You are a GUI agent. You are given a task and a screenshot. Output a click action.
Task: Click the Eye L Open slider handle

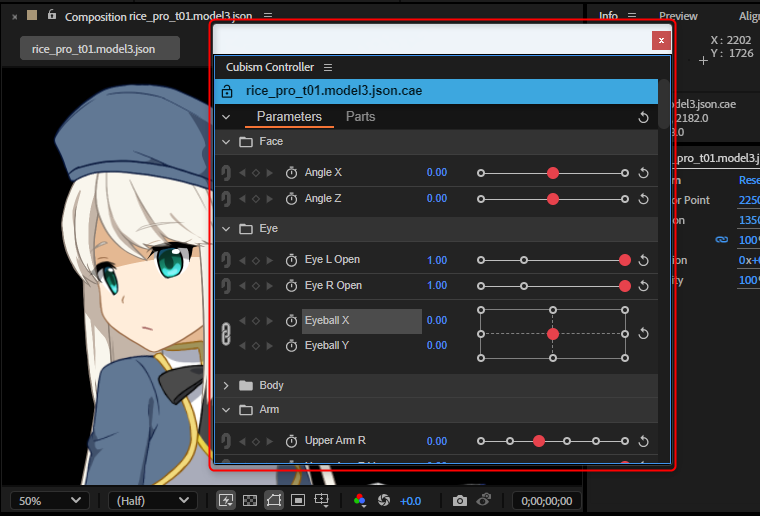[x=625, y=260]
